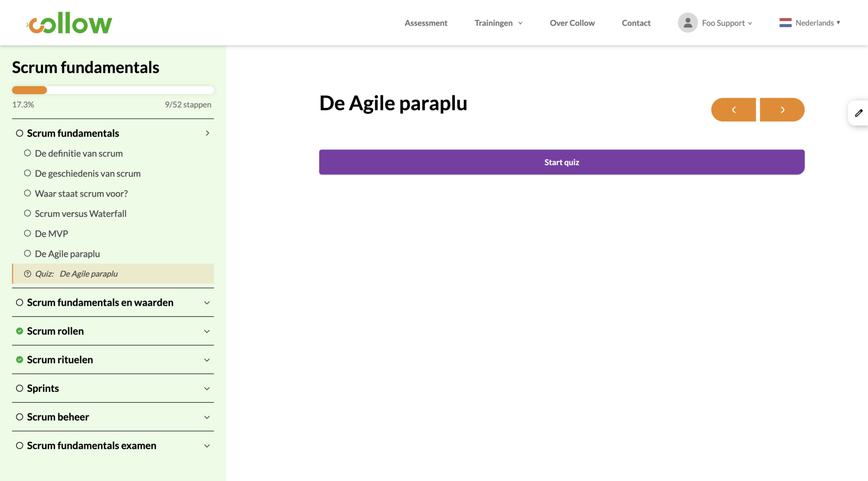
Task: Expand the Scrum rollen chevron
Action: click(x=207, y=331)
